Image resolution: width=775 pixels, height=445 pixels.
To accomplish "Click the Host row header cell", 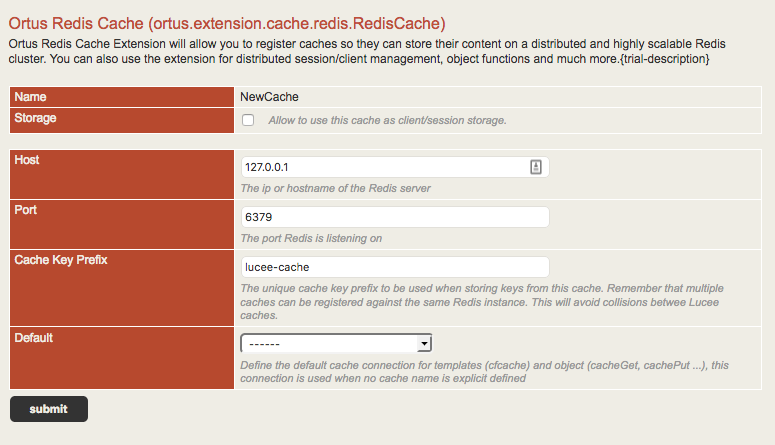I will [x=121, y=174].
